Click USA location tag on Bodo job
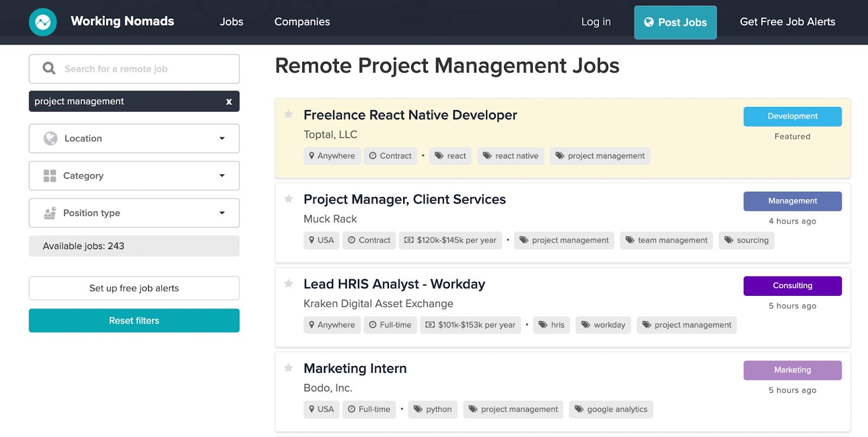The height and width of the screenshot is (437, 868). 322,409
